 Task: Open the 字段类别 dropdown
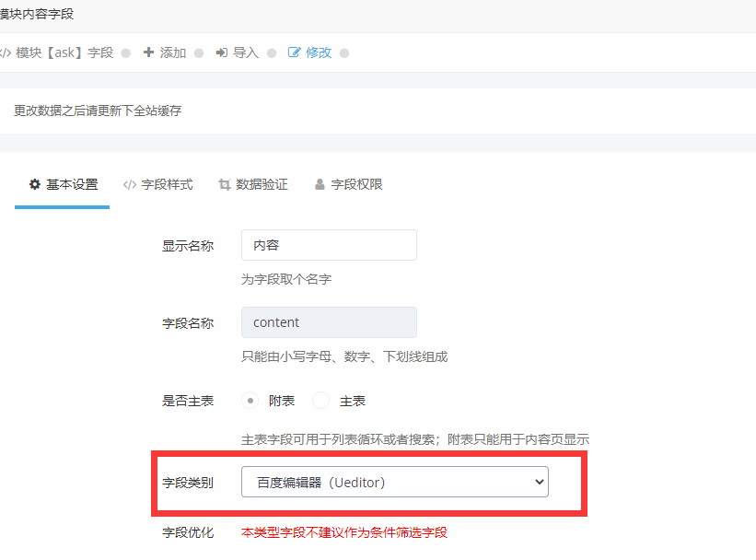point(395,482)
